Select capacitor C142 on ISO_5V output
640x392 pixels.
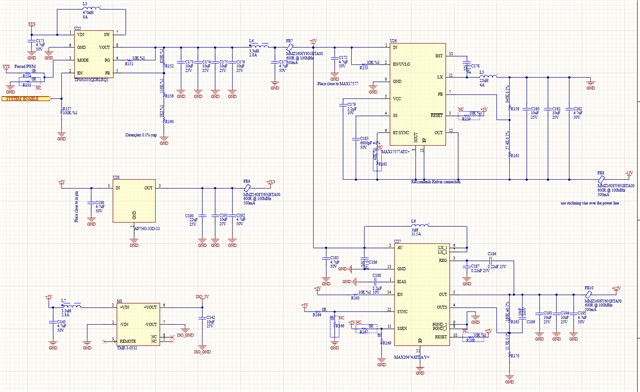(202, 317)
